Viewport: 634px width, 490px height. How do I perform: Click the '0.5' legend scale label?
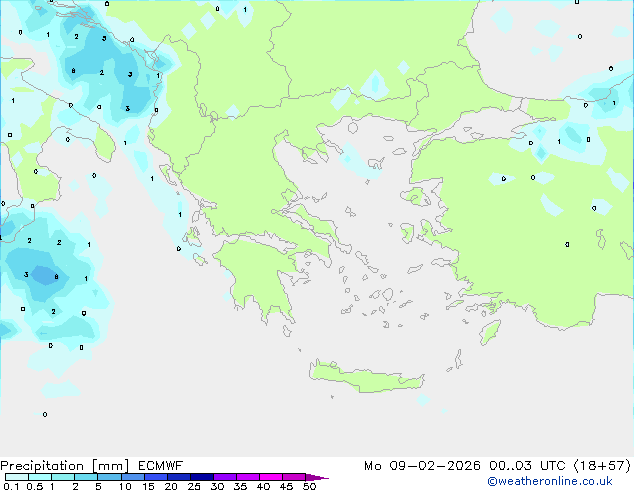pos(35,486)
